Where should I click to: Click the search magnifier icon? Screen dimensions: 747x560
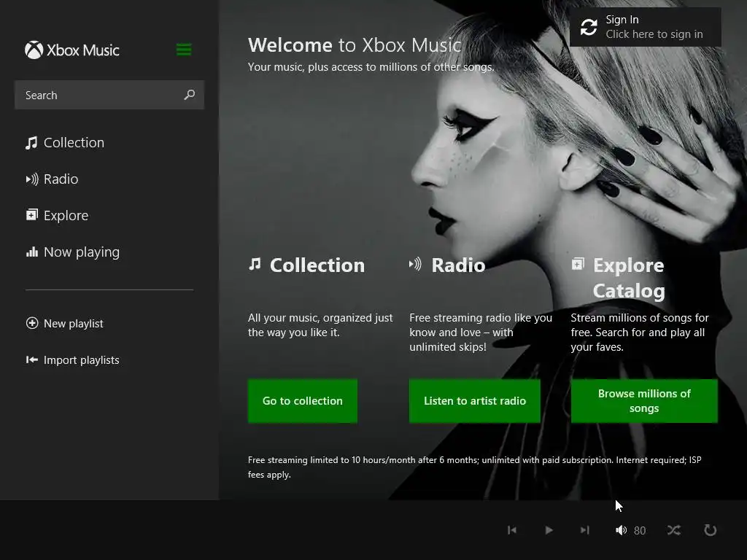click(190, 95)
